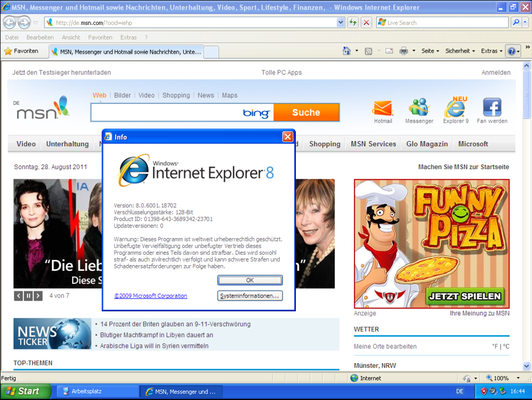The image size is (532, 400).
Task: Open the Blutiger Machtkampf in Libyen headline
Action: coord(156,335)
